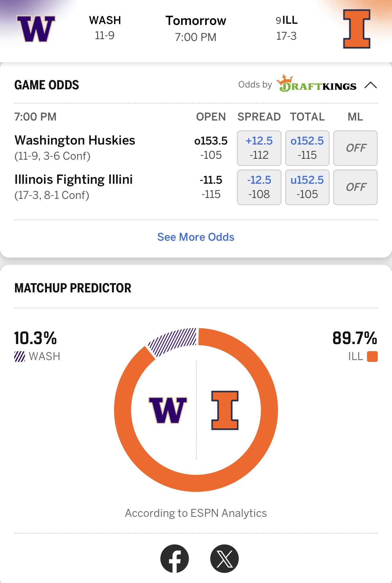Viewport: 392px width, 583px height.
Task: Tap the striped purple WASH legend icon
Action: click(x=20, y=356)
